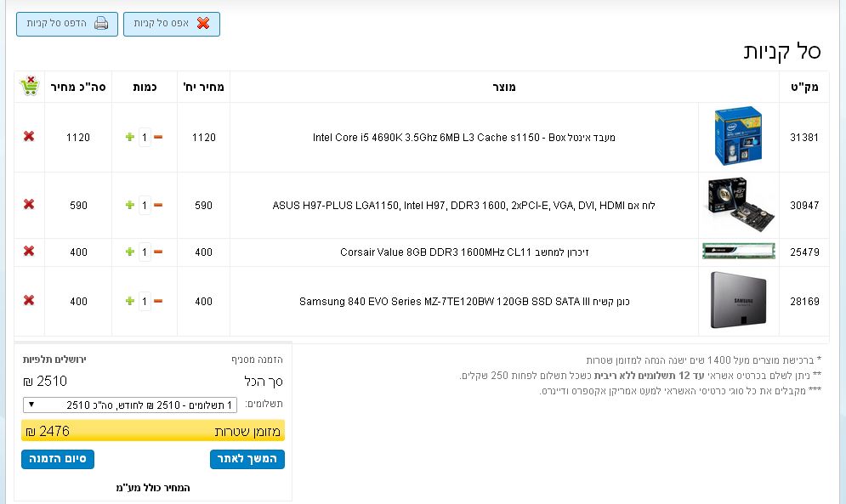Open the Samsung SSD product thumbnail image
Screen dimensions: 846x504
coord(738,301)
